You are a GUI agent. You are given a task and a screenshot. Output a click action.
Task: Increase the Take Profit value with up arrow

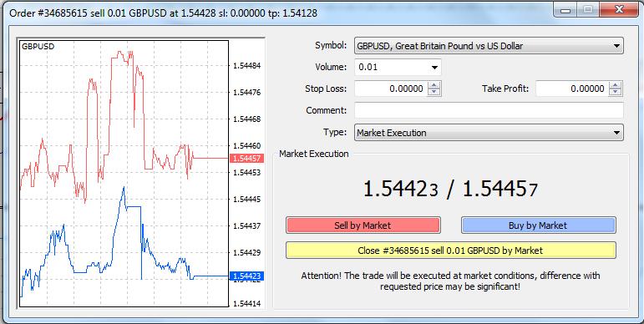[616, 85]
